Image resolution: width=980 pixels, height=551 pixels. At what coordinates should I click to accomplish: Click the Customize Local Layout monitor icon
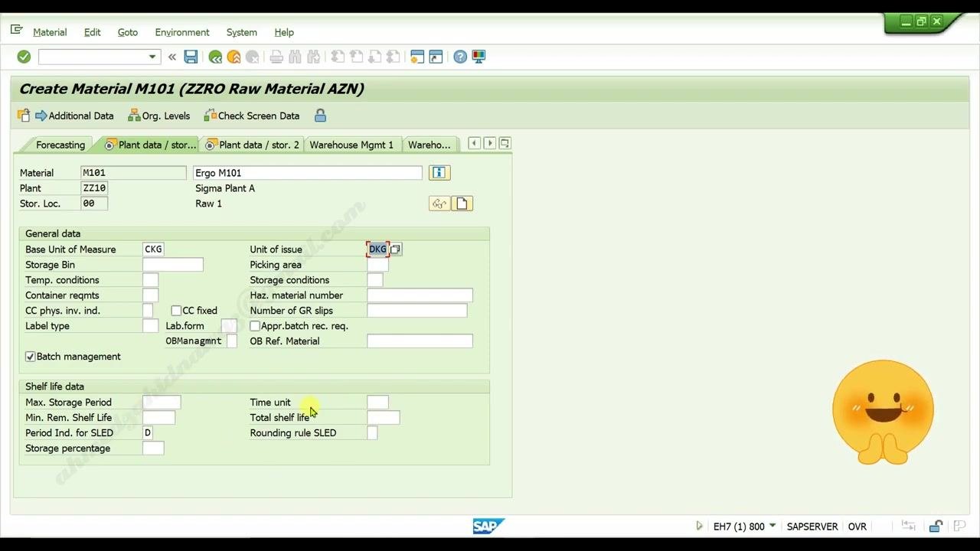point(479,57)
